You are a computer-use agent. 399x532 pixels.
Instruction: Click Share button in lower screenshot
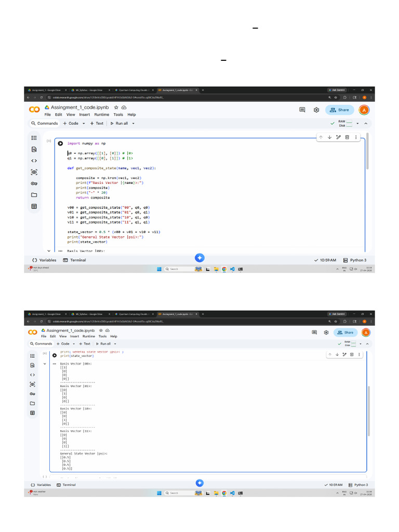click(x=345, y=332)
